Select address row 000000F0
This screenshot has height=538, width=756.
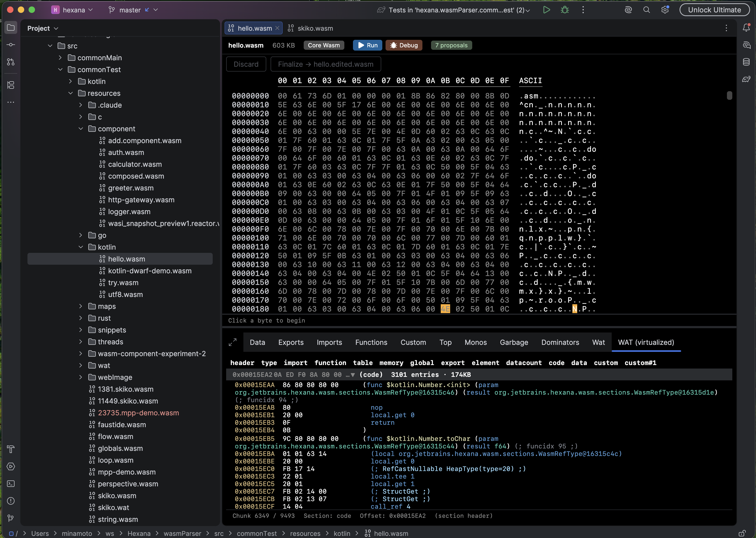[x=250, y=229]
